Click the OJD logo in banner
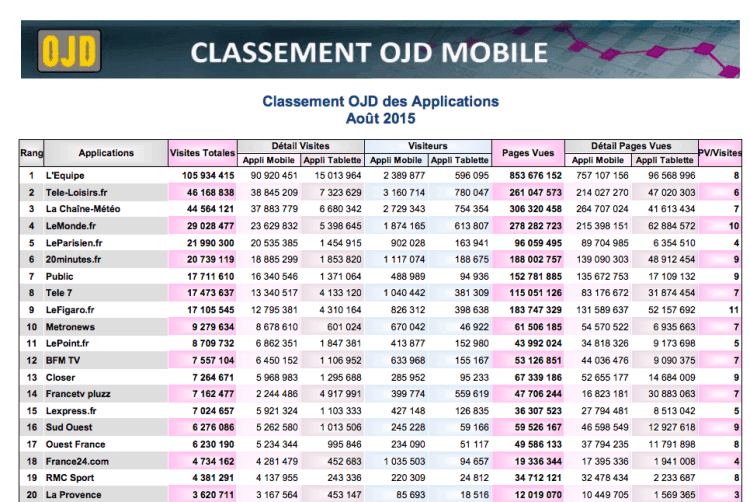 pyautogui.click(x=67, y=50)
